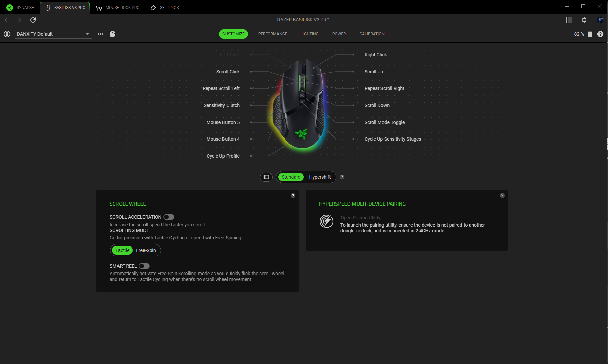This screenshot has width=608, height=364.
Task: Click the refresh icon
Action: click(33, 20)
